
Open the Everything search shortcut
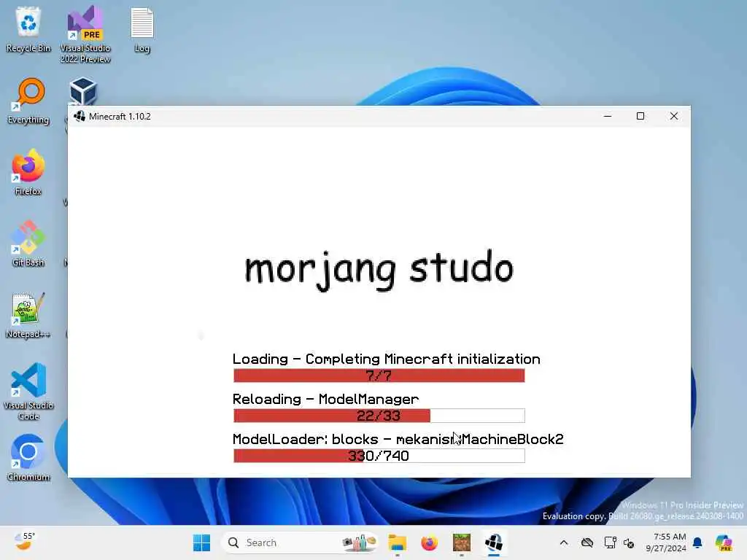(28, 101)
